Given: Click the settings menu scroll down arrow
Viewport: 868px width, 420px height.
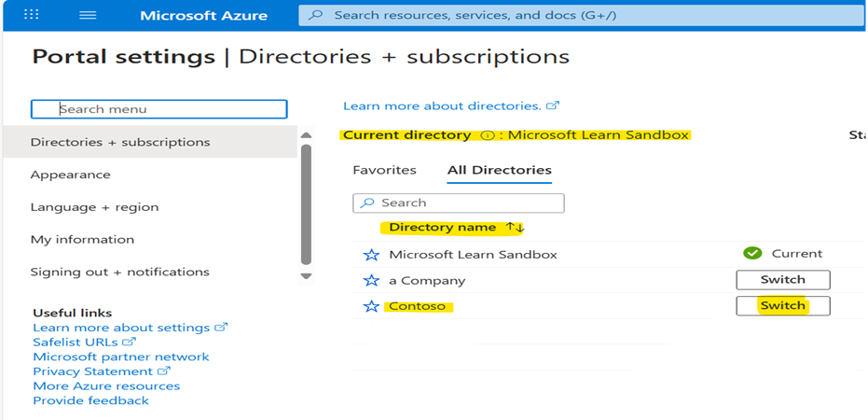Looking at the screenshot, I should pyautogui.click(x=306, y=275).
